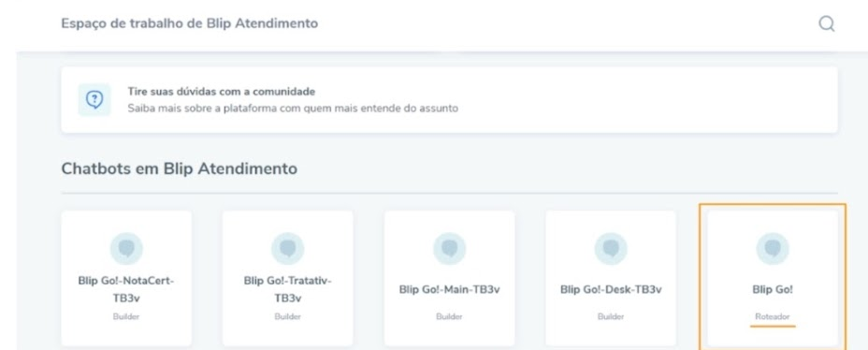Open the workspace search magnifier icon
The width and height of the screenshot is (868, 350).
point(827,23)
